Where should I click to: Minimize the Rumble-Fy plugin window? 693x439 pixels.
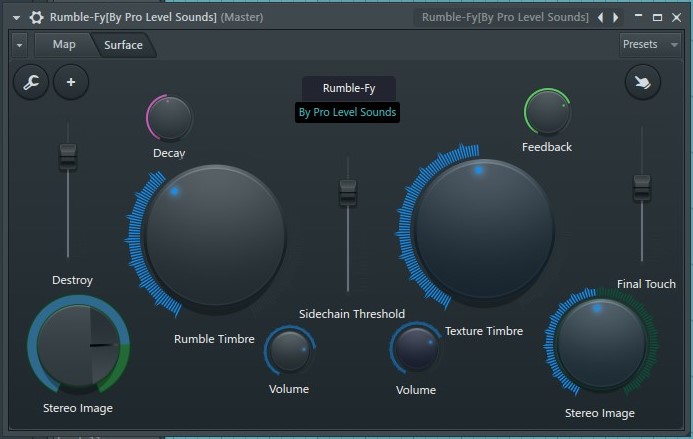coord(638,17)
